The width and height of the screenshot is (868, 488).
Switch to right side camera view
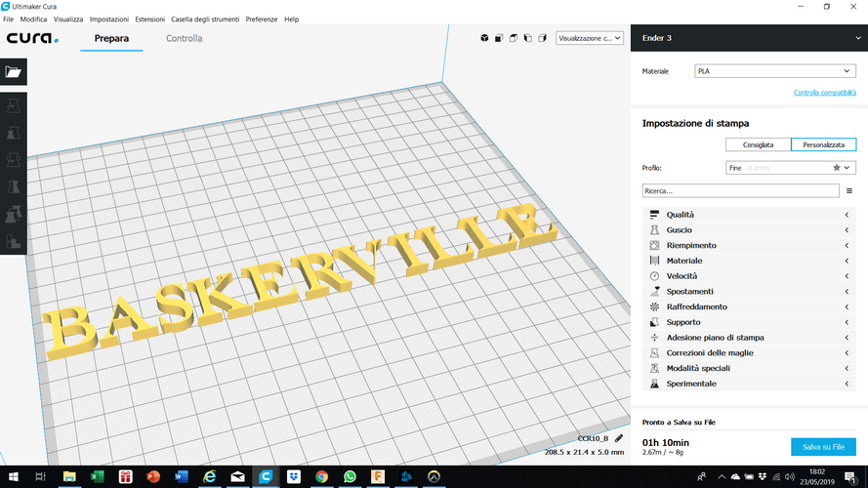(542, 38)
